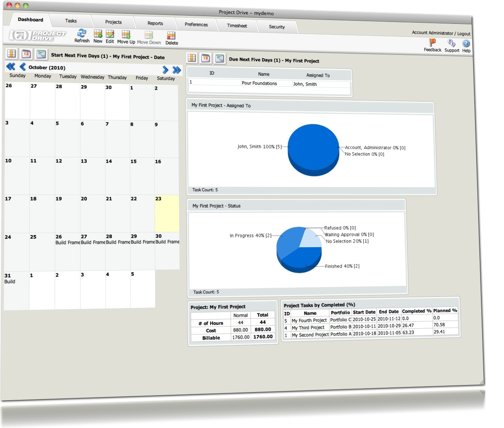The height and width of the screenshot is (428, 504).
Task: Open the Security tab
Action: [277, 27]
